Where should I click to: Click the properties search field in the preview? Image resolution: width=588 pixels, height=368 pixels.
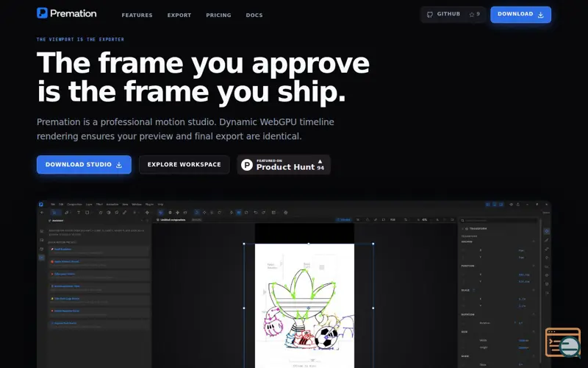[x=498, y=220]
